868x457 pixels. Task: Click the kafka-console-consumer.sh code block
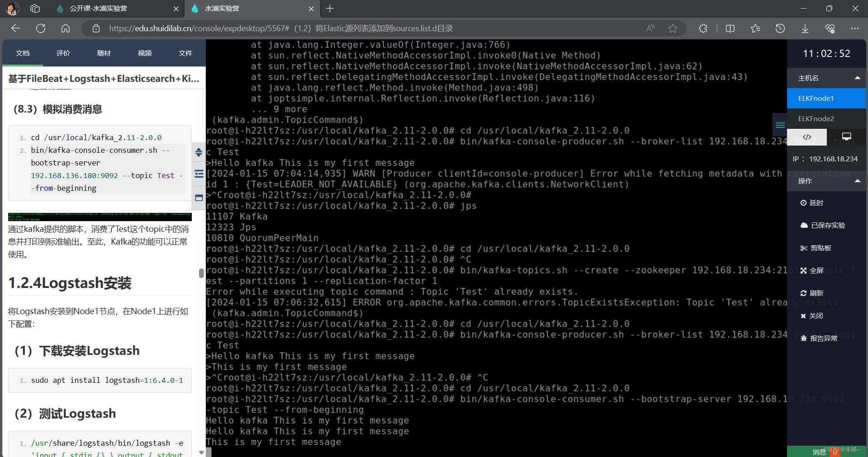[100, 163]
